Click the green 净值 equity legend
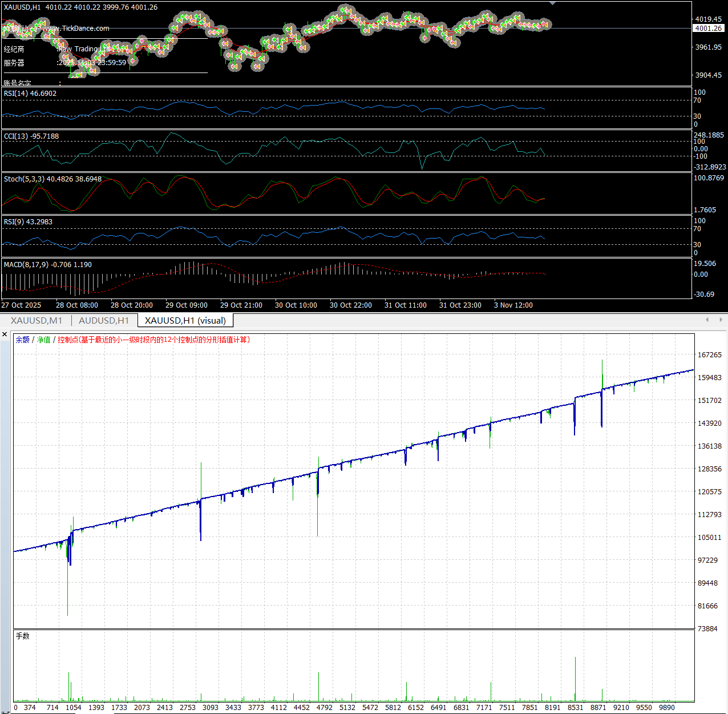 click(44, 340)
